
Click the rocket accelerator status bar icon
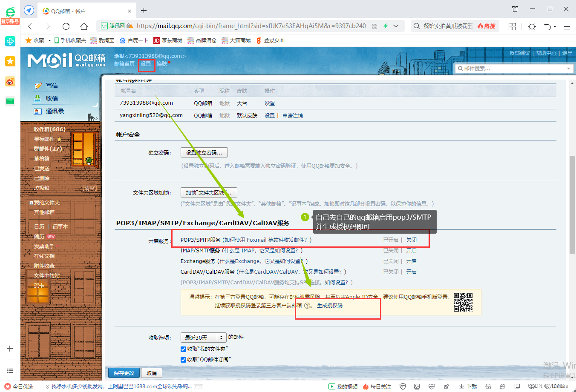[446, 386]
